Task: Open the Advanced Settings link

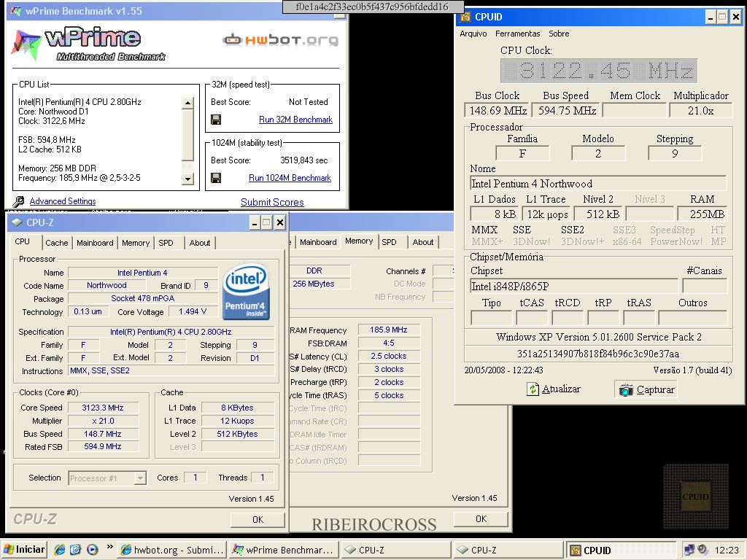Action: point(63,201)
